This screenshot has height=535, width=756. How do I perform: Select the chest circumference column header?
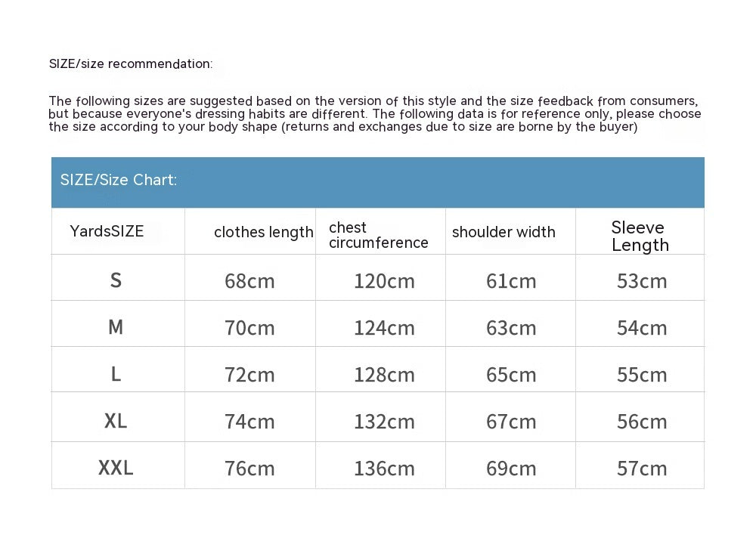coord(378,235)
